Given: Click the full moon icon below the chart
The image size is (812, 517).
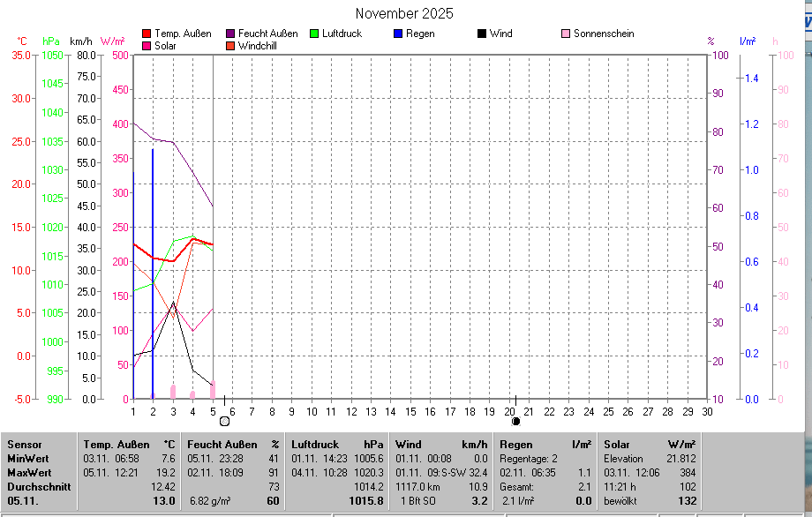Looking at the screenshot, I should point(224,421).
